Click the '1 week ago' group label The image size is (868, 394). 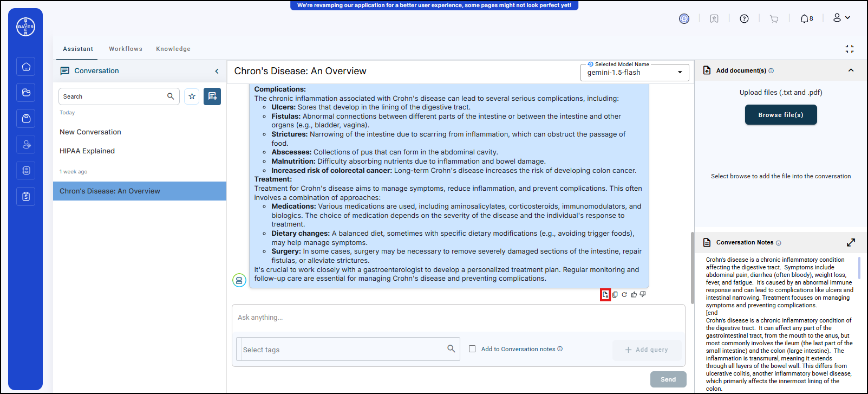(74, 172)
